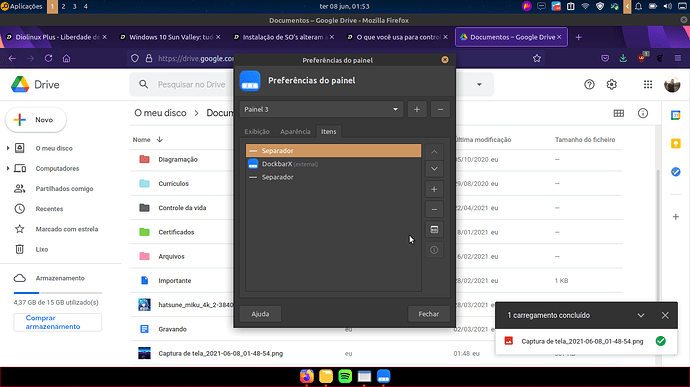Collapse the upload completed notification
This screenshot has height=387, width=690.
pos(641,315)
